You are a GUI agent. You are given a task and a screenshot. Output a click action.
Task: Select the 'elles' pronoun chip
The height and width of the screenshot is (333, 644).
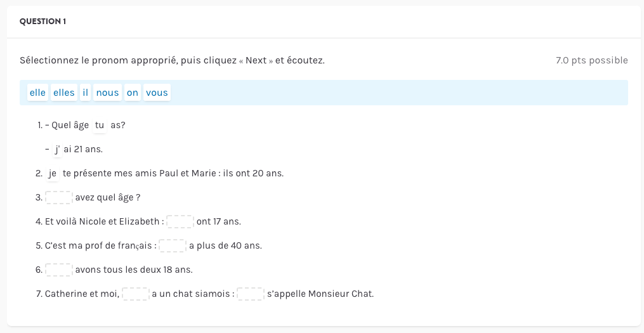tap(63, 93)
